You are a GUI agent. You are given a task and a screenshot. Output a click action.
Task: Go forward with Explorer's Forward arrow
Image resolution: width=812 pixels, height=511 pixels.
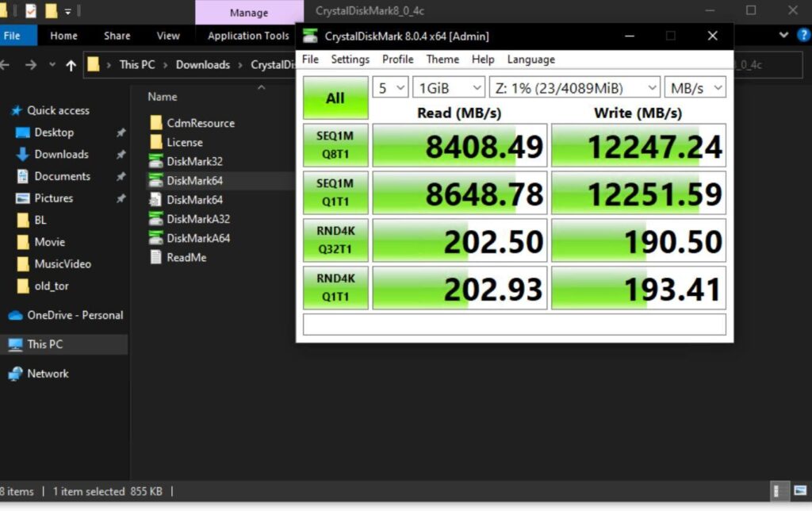(x=31, y=65)
